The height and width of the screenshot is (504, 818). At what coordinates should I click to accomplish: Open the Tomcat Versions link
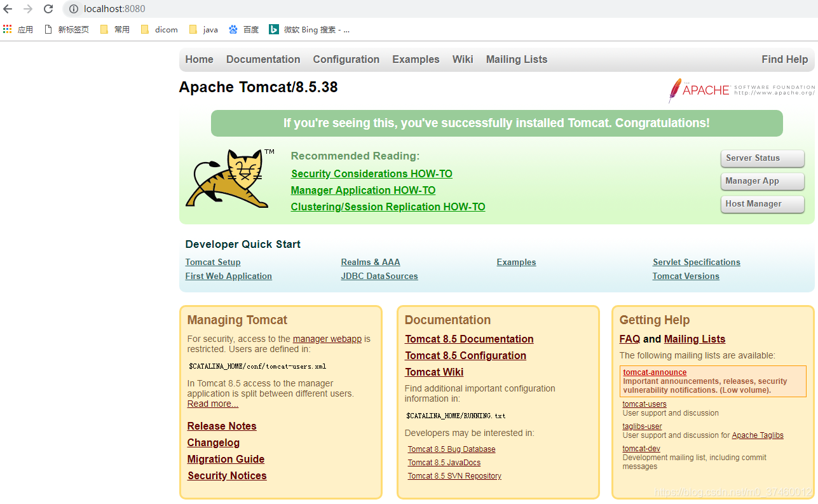pos(686,276)
